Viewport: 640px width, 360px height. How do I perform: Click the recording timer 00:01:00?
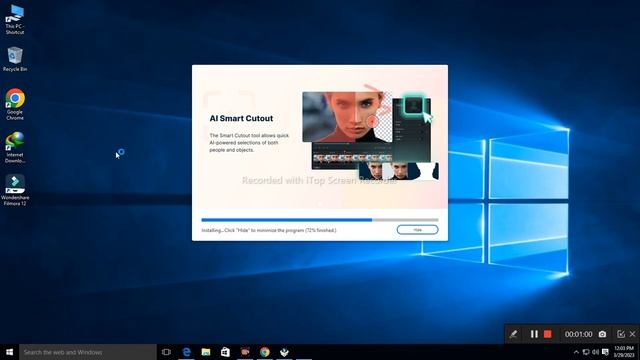[578, 334]
